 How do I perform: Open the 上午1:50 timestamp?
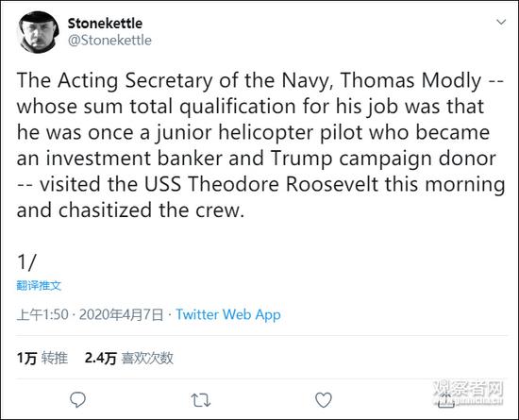point(42,314)
